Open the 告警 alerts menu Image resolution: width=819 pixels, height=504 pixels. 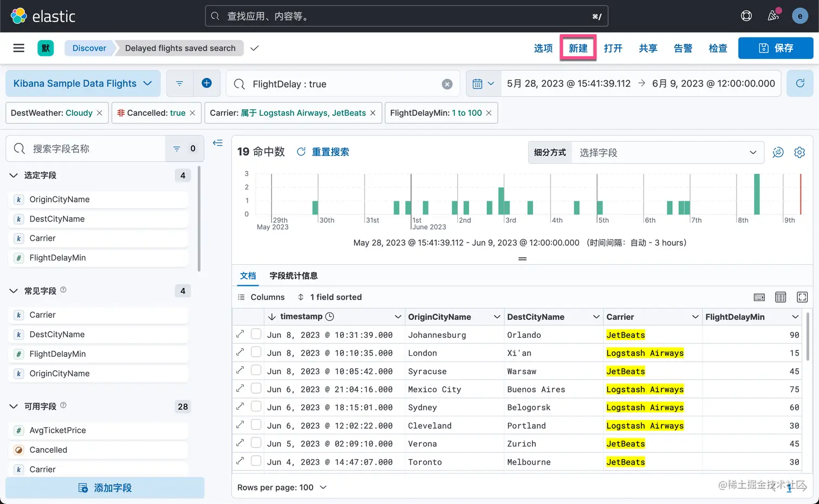coord(683,48)
